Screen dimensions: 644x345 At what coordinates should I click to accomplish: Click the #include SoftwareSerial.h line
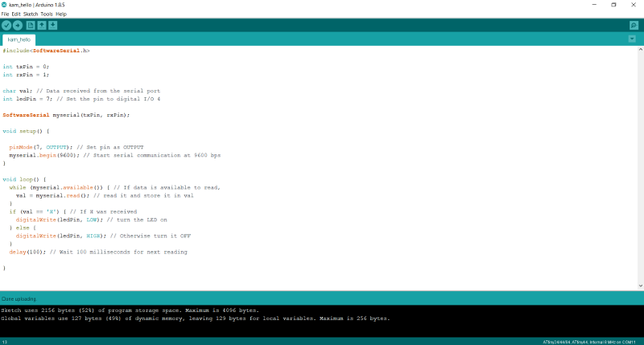[46, 51]
